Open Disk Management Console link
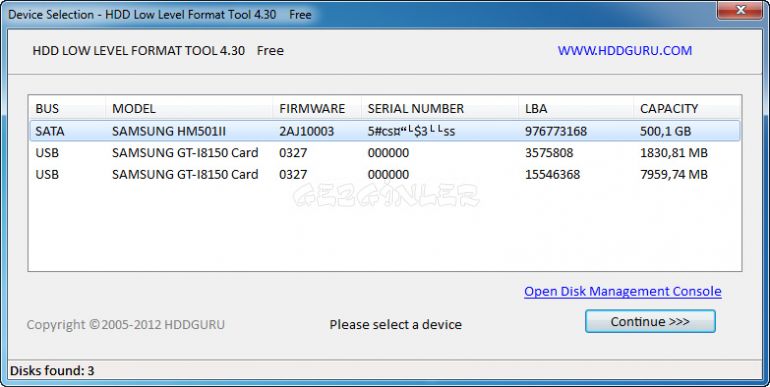The height and width of the screenshot is (387, 770). [623, 291]
